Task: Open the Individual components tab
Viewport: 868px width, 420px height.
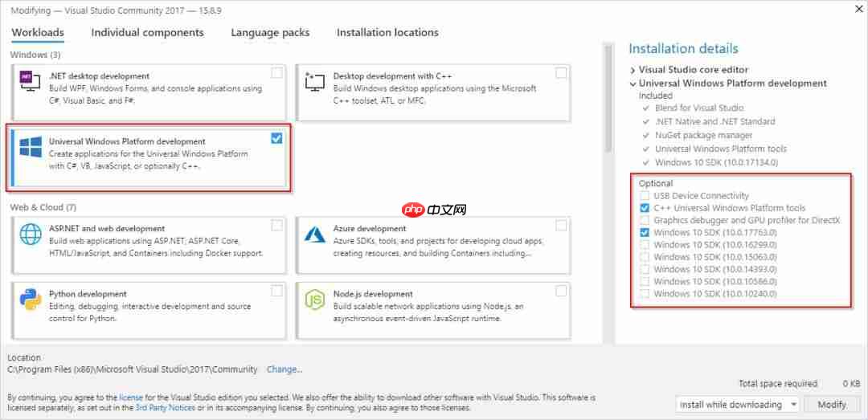Action: tap(147, 33)
